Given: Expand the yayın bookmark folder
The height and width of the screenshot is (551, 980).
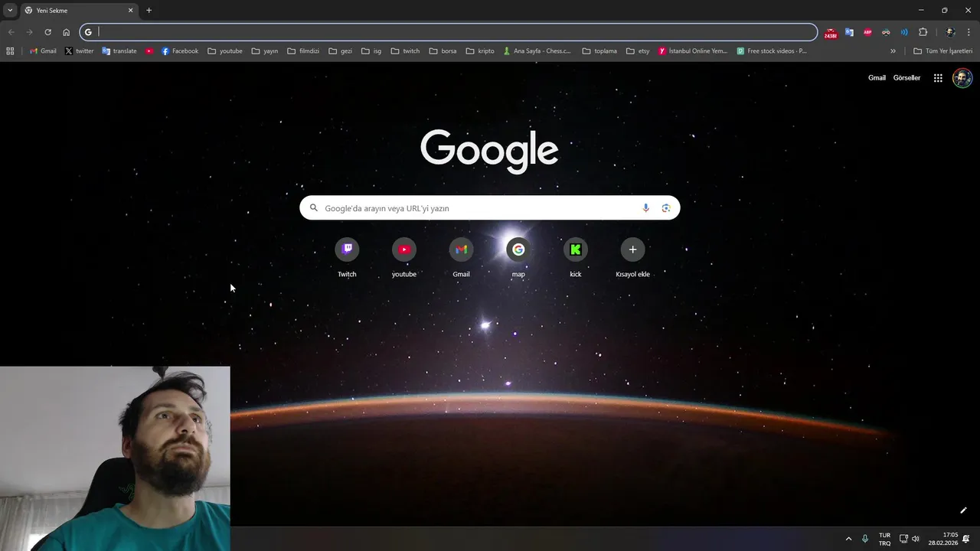Looking at the screenshot, I should 265,51.
